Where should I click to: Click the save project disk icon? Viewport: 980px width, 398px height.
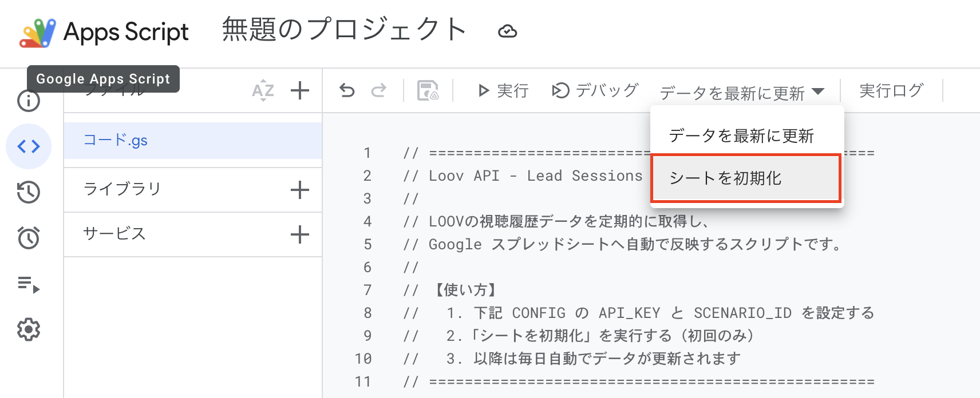(428, 90)
